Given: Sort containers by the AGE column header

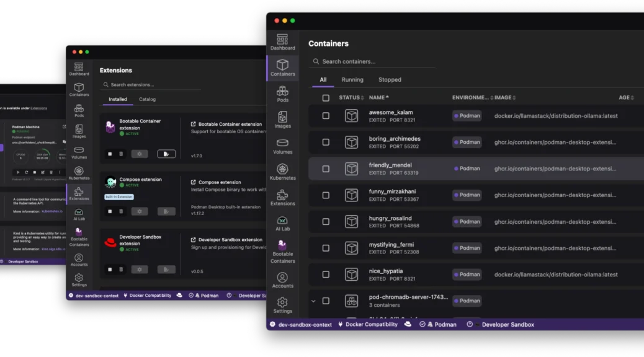Looking at the screenshot, I should (x=624, y=98).
